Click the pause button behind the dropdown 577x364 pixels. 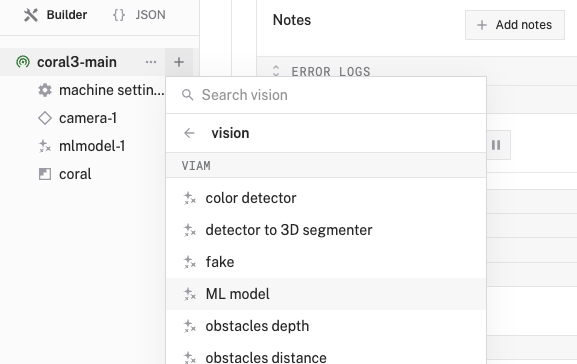pos(496,145)
